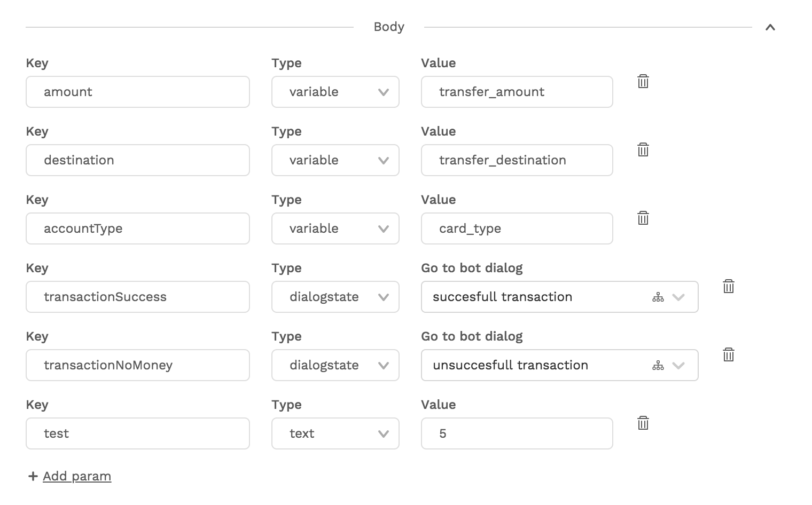Remove the transactionNoMoney row via trash icon

[x=729, y=354]
